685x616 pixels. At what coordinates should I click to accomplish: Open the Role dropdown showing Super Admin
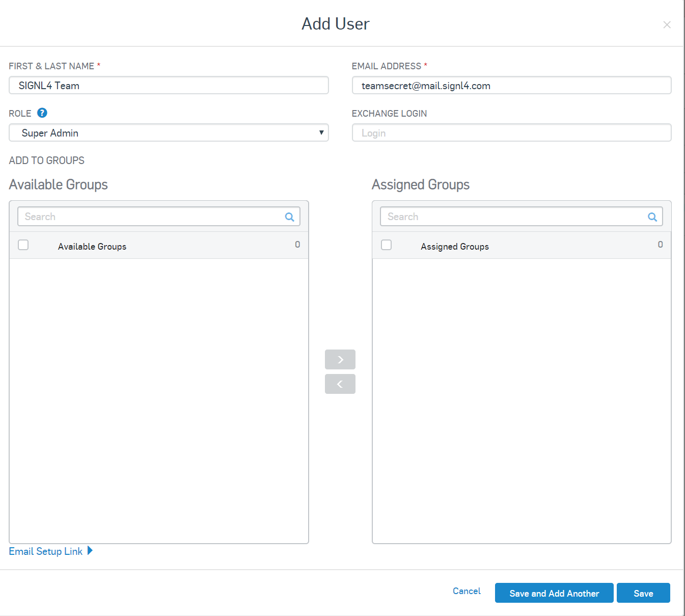169,132
